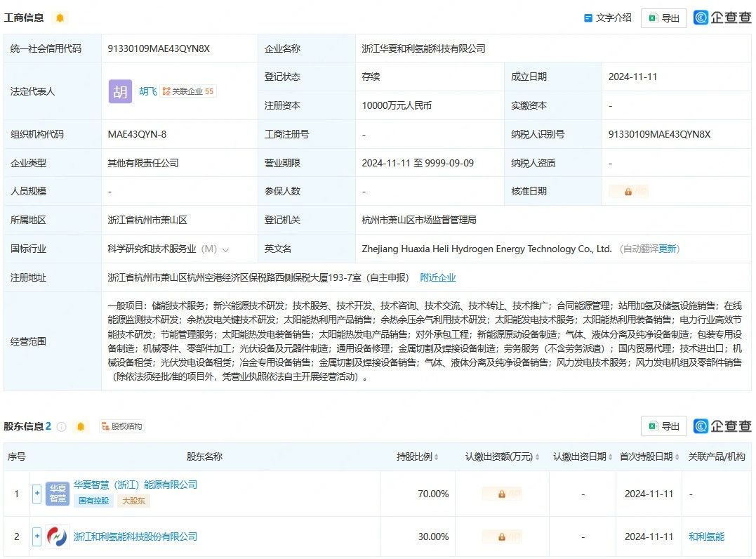This screenshot has height=559, width=756.
Task: Click the 成立日期 value 2024-11-11
Action: coord(632,77)
